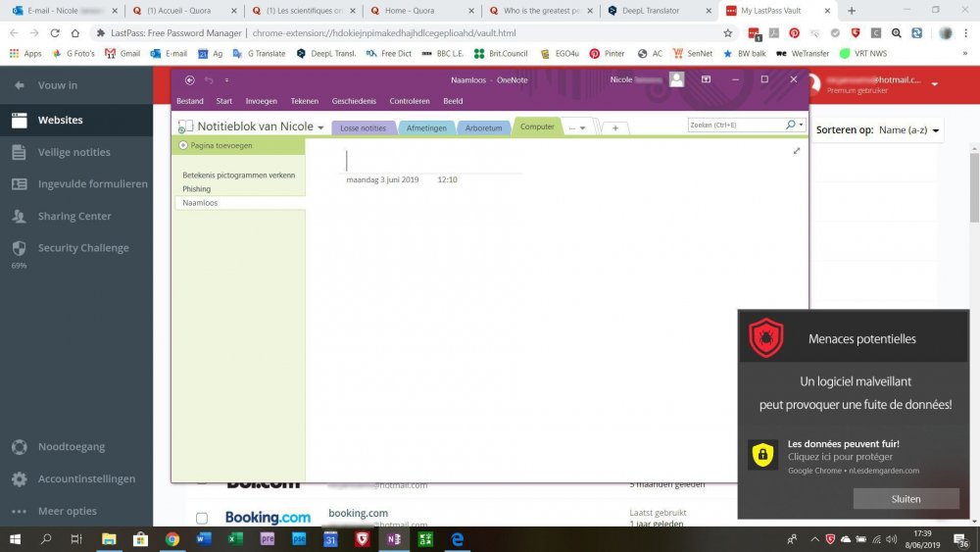980x552 pixels.
Task: Open Microsoft Edge from the taskbar
Action: (457, 539)
